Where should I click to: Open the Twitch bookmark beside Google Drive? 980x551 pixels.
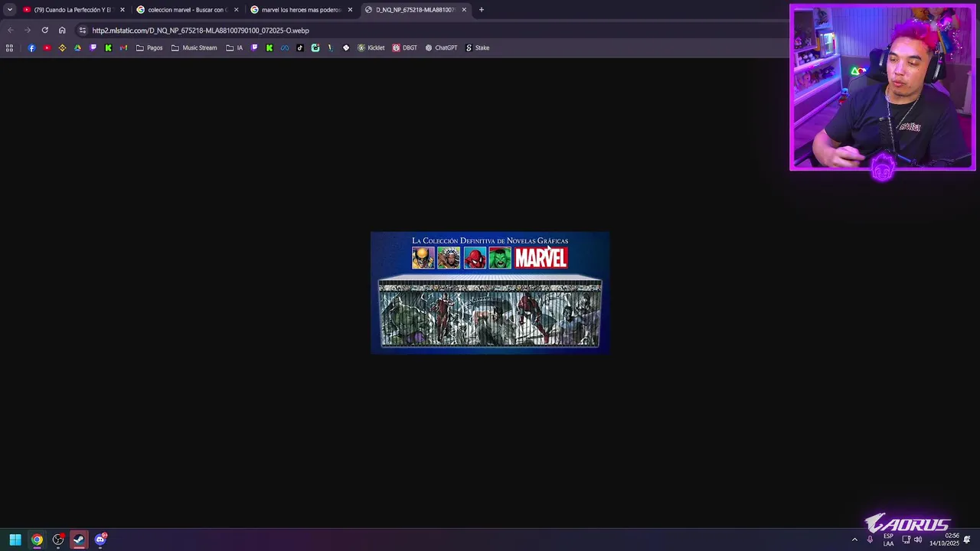click(93, 47)
